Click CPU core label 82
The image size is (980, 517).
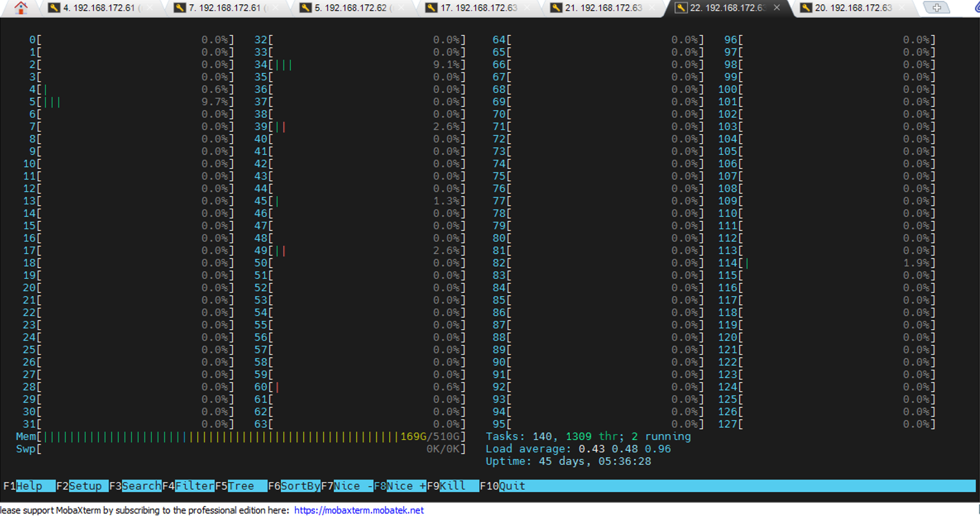tap(499, 263)
